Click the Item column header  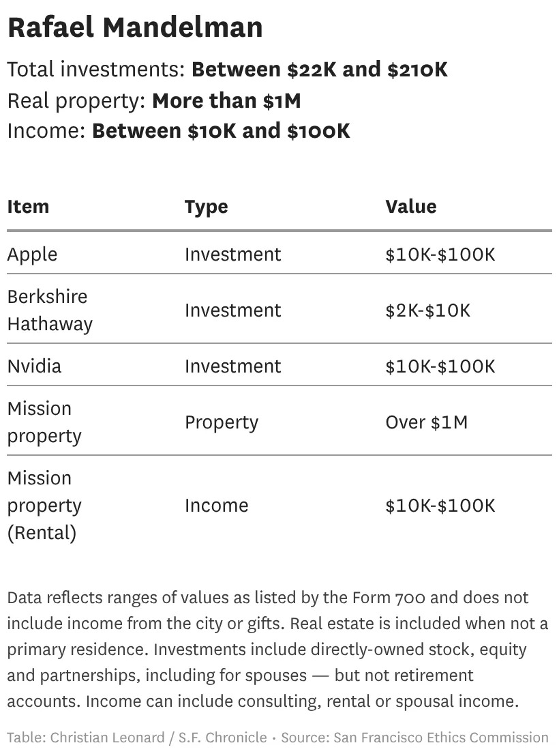pyautogui.click(x=28, y=207)
